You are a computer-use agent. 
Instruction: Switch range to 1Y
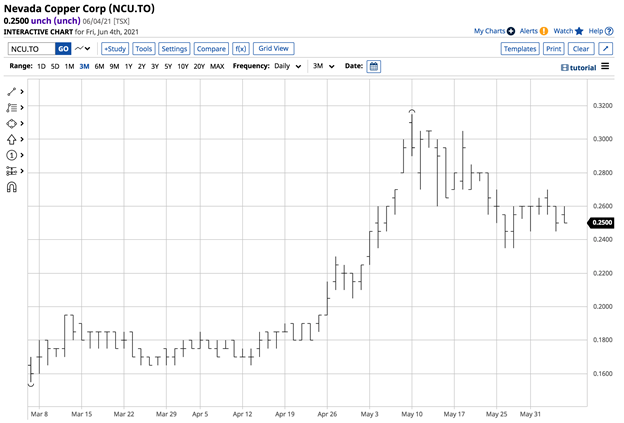coord(128,66)
